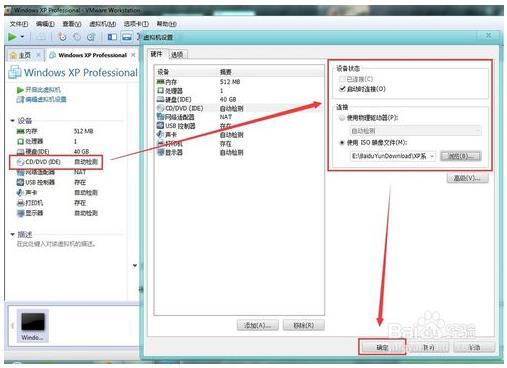The image size is (507, 368).
Task: Click the VM icon on Windows XP Professional tab
Action: point(52,55)
